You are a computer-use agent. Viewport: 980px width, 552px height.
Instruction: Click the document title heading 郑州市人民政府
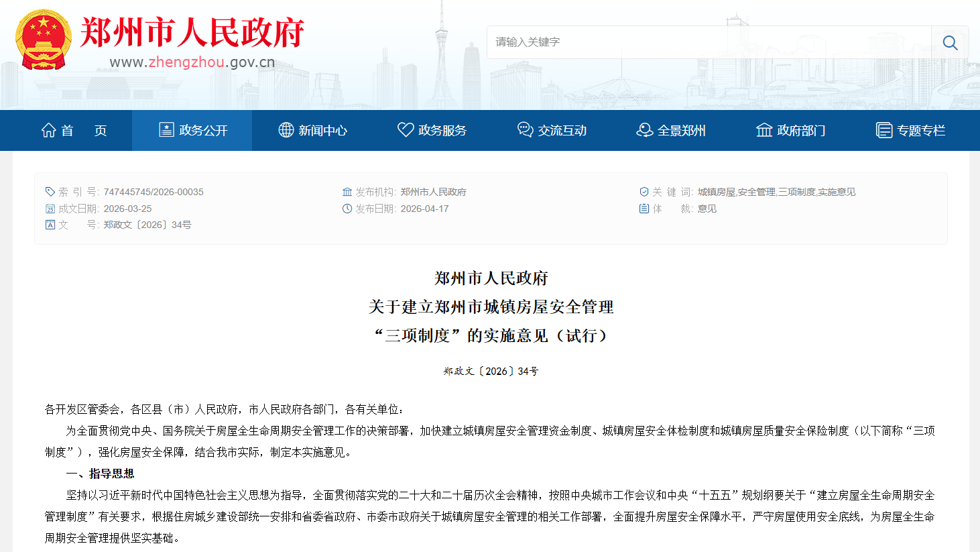(491, 278)
